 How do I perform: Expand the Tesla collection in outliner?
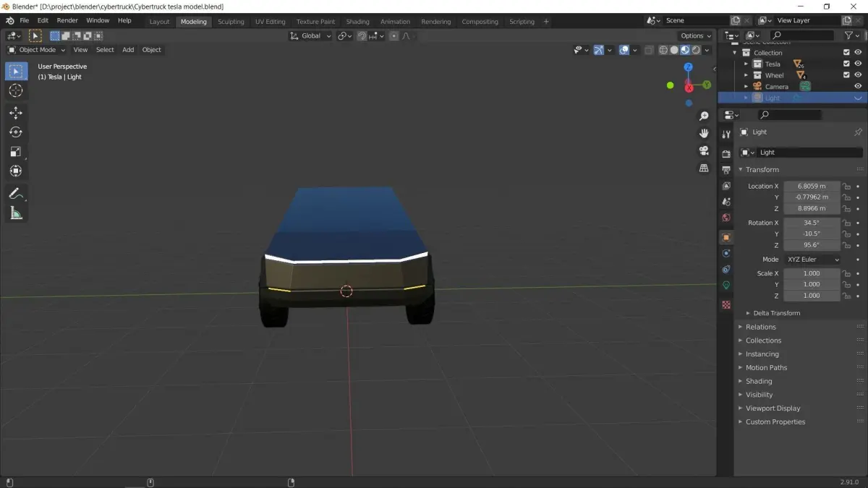tap(746, 64)
